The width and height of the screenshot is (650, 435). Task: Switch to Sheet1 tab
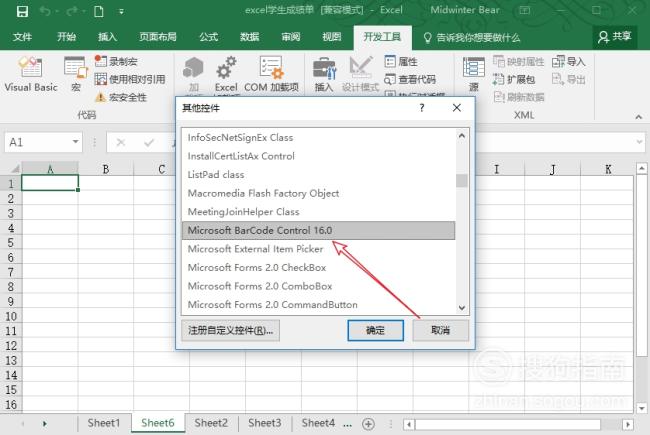[104, 423]
